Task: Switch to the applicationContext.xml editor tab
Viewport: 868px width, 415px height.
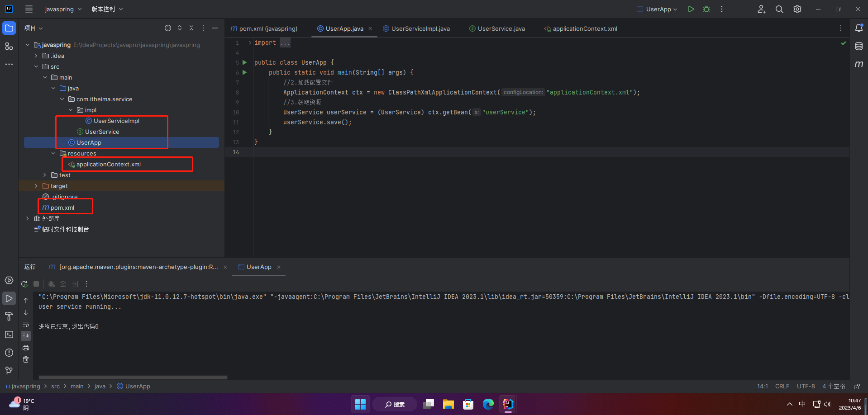Action: click(584, 28)
